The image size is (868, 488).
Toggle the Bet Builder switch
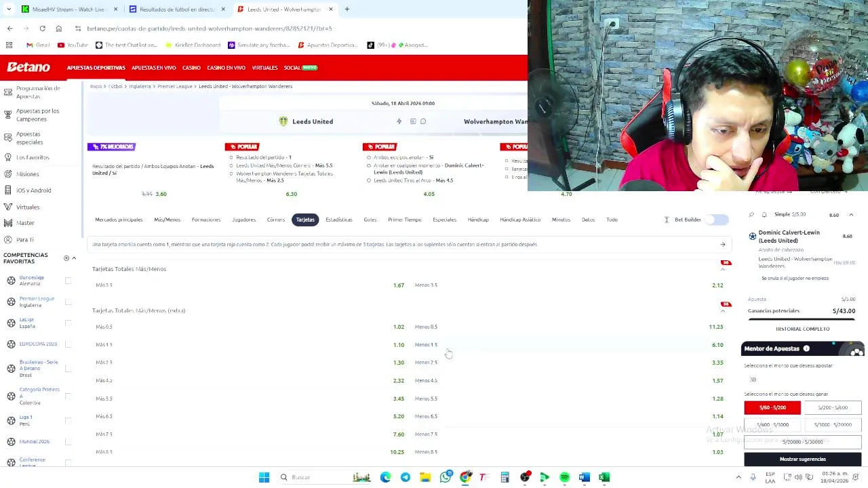coord(717,220)
